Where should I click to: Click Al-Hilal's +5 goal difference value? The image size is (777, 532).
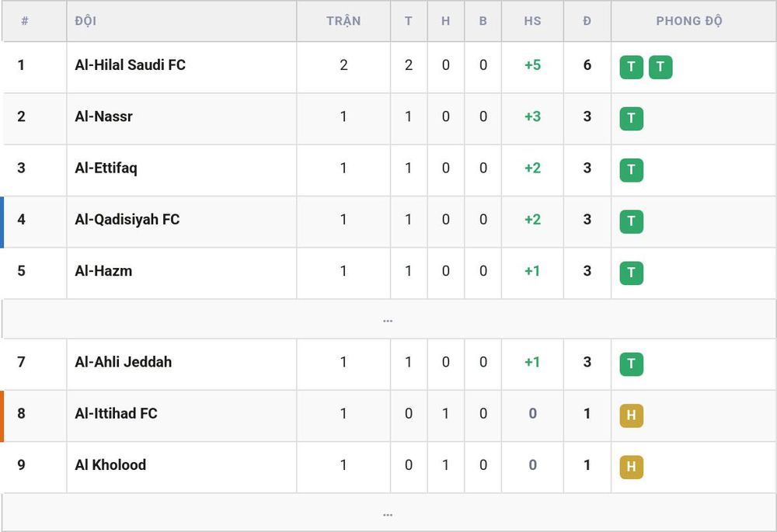(533, 65)
